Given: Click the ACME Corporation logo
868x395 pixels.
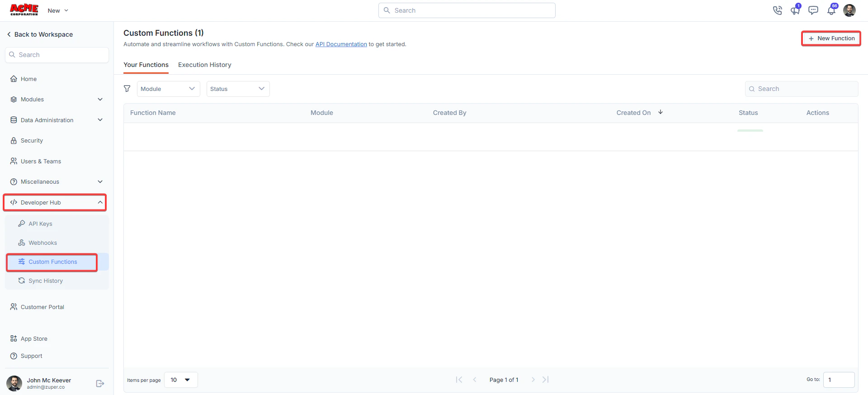Looking at the screenshot, I should (24, 10).
